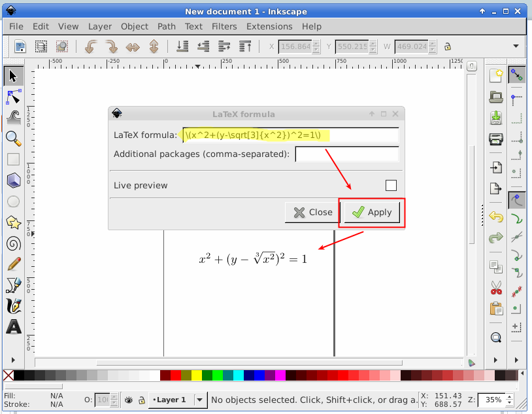The image size is (532, 414).
Task: Select the Selector arrow tool
Action: click(x=12, y=75)
